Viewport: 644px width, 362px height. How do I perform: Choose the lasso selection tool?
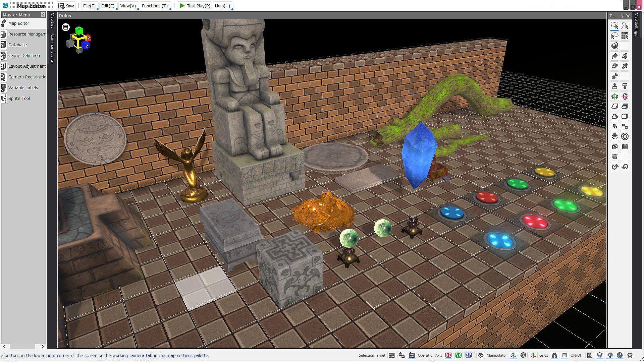coord(614,36)
